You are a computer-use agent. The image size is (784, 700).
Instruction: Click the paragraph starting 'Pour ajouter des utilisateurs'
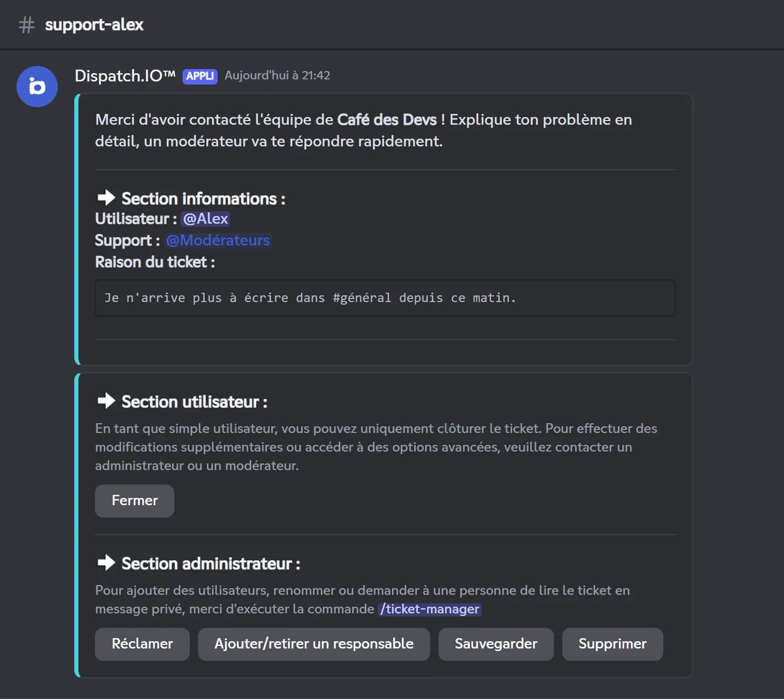click(x=363, y=599)
